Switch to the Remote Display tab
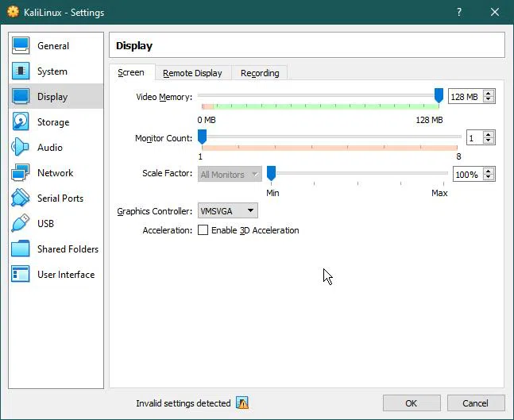 pos(192,73)
